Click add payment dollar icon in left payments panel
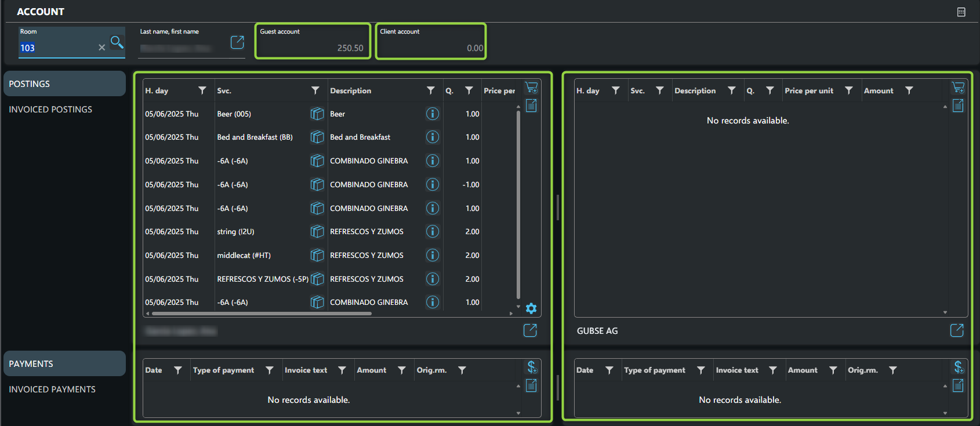980x426 pixels. pyautogui.click(x=531, y=367)
